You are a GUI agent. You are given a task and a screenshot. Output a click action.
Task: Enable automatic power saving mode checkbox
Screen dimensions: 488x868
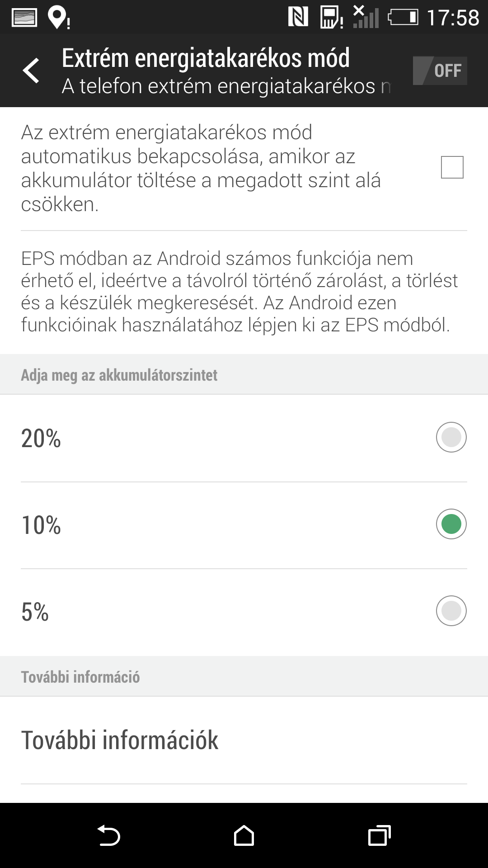(452, 167)
